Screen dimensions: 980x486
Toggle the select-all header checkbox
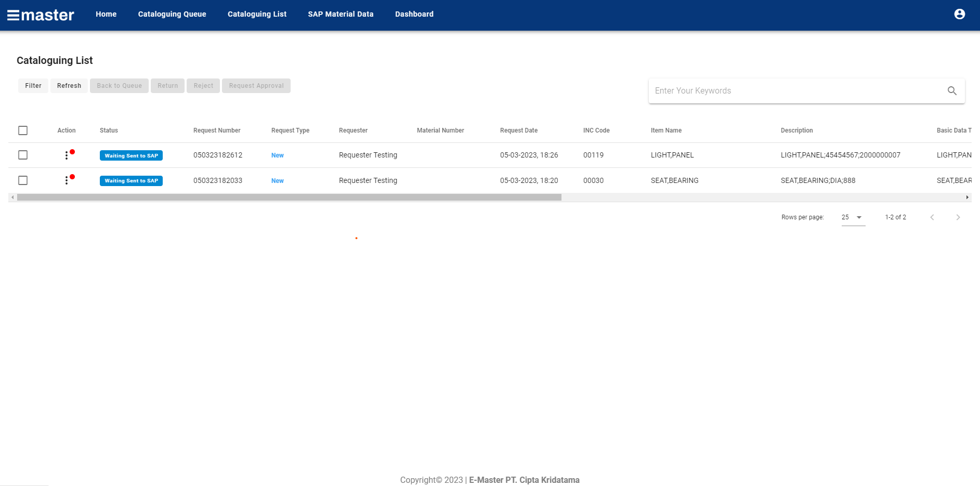pos(23,130)
